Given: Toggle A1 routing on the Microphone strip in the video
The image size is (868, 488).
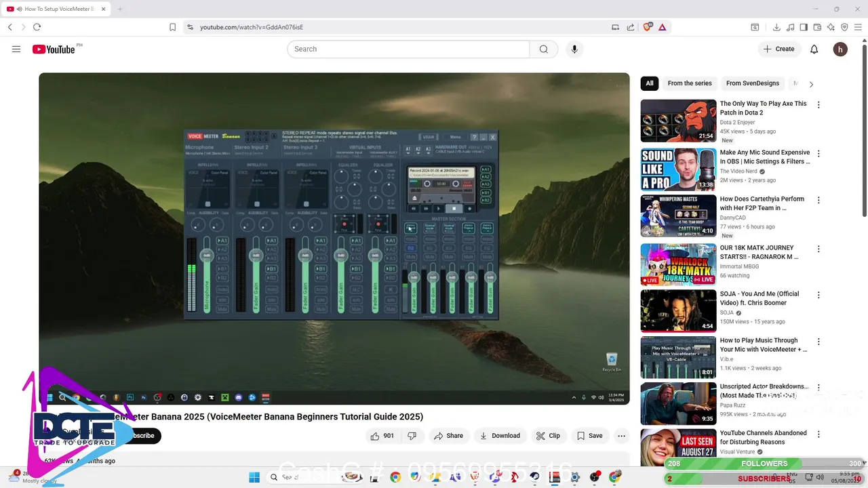Looking at the screenshot, I should (222, 241).
